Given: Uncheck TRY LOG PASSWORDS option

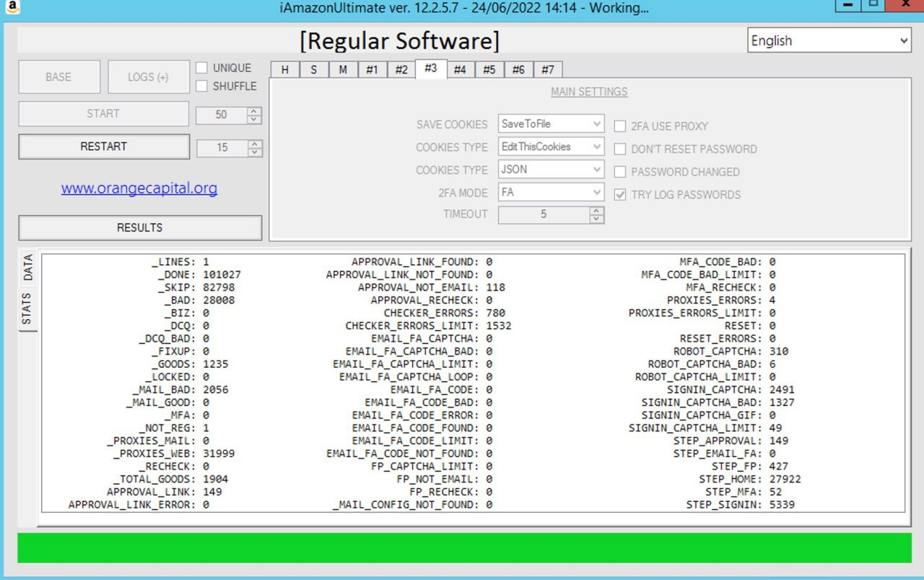Looking at the screenshot, I should click(x=620, y=195).
